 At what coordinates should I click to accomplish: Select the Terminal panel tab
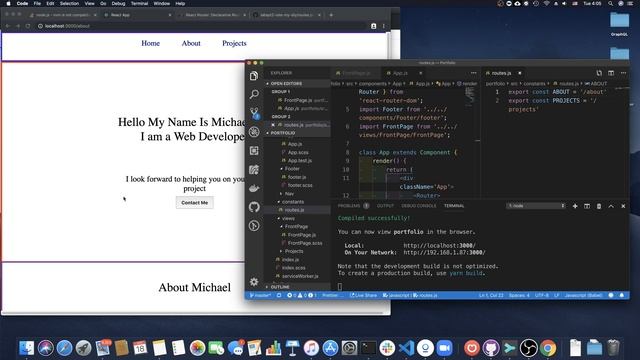(x=454, y=206)
